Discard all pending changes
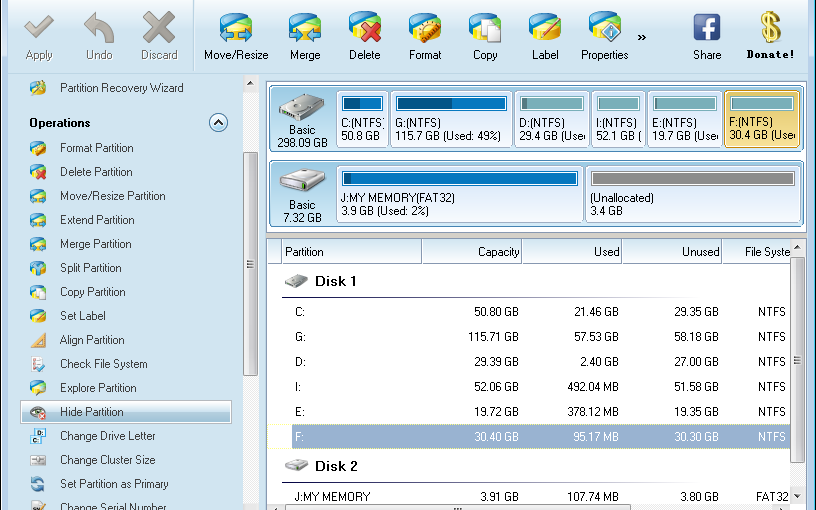Image resolution: width=816 pixels, height=510 pixels. point(159,37)
